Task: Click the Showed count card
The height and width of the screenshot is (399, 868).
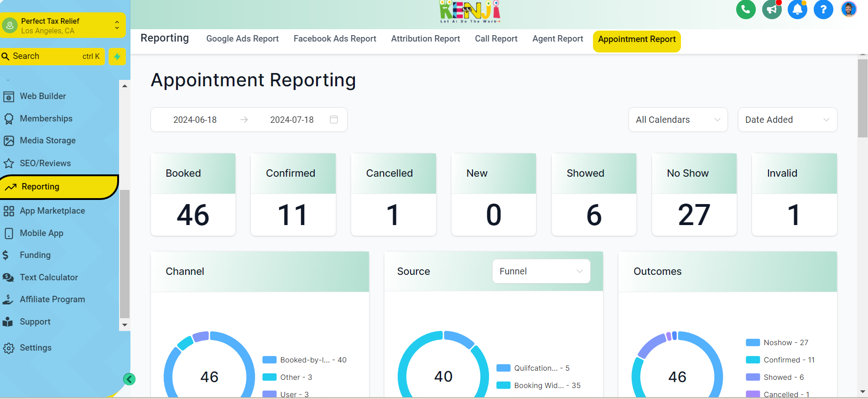Action: point(594,194)
